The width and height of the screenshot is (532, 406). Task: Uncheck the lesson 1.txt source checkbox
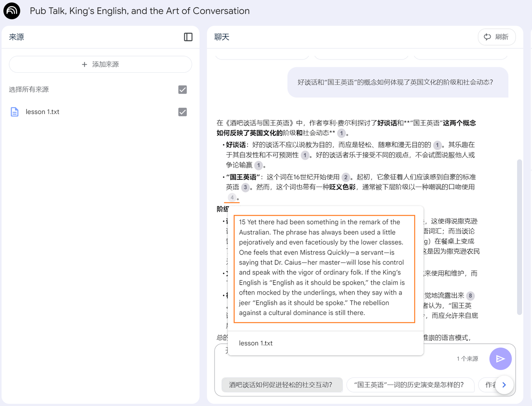click(x=182, y=112)
